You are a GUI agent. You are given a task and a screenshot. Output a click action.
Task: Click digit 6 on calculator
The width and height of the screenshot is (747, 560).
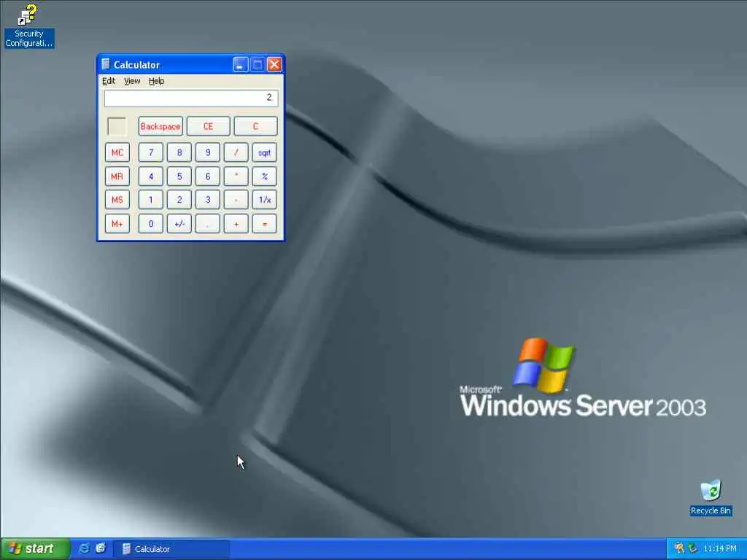[208, 176]
